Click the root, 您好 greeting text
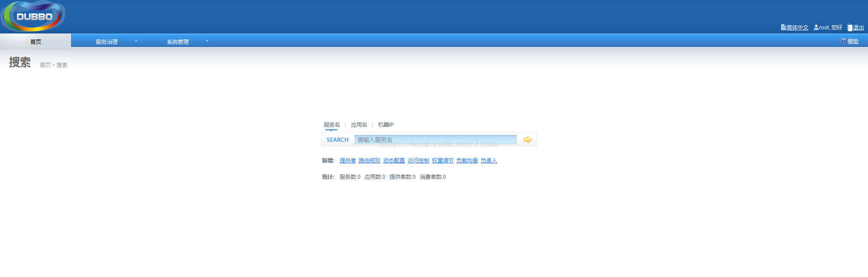Screen dimensions: 868x277 click(x=831, y=28)
